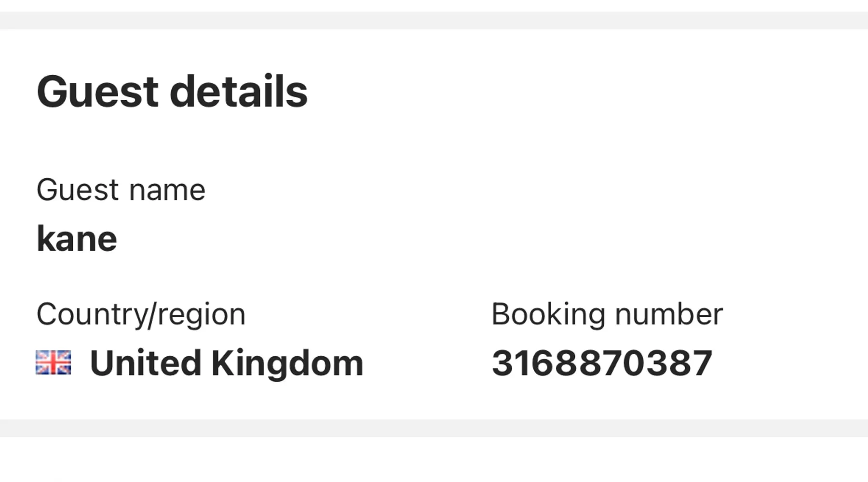This screenshot has width=868, height=482.
Task: Select booking number 3168870387
Action: click(x=602, y=363)
